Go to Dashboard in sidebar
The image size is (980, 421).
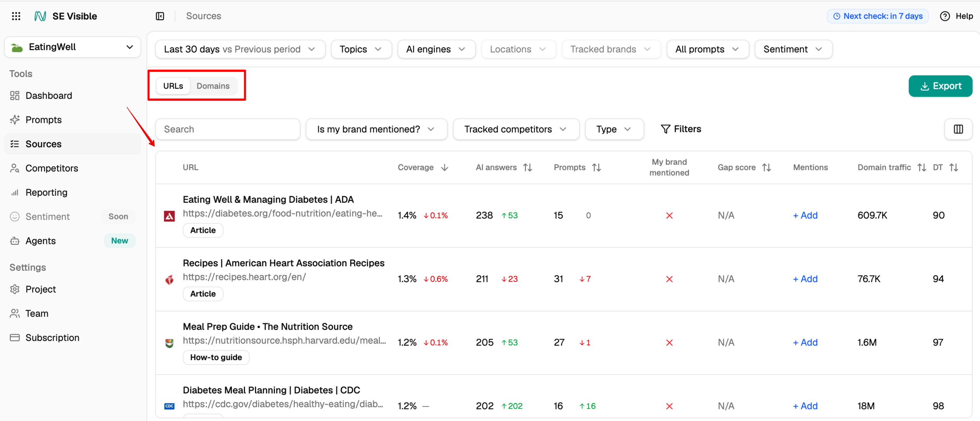pos(72,95)
